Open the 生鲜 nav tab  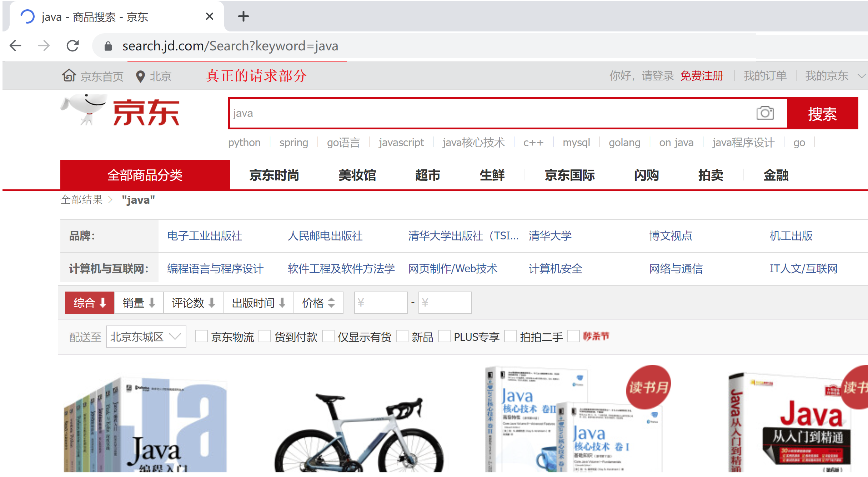click(x=492, y=175)
